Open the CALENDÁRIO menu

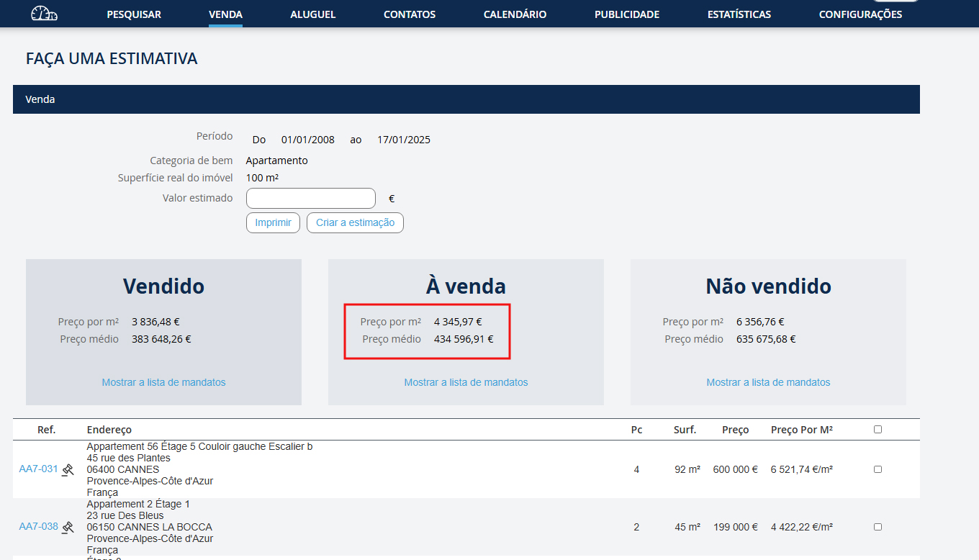click(515, 14)
